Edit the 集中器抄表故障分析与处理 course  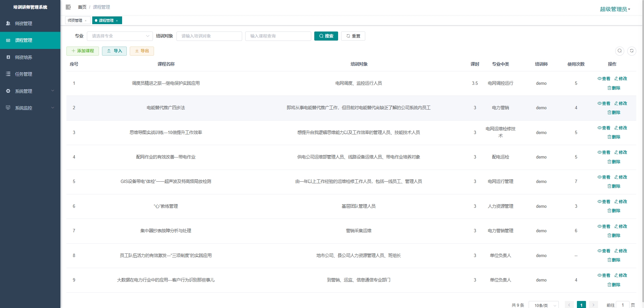[x=621, y=227]
